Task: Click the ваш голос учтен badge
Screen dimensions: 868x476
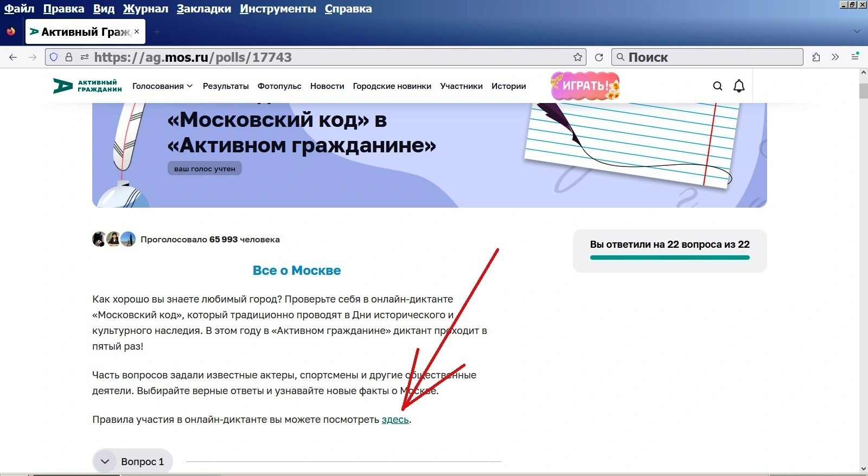Action: (x=205, y=169)
